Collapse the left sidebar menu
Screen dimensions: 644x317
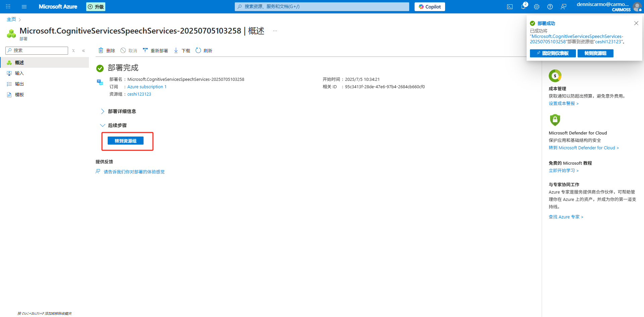84,51
